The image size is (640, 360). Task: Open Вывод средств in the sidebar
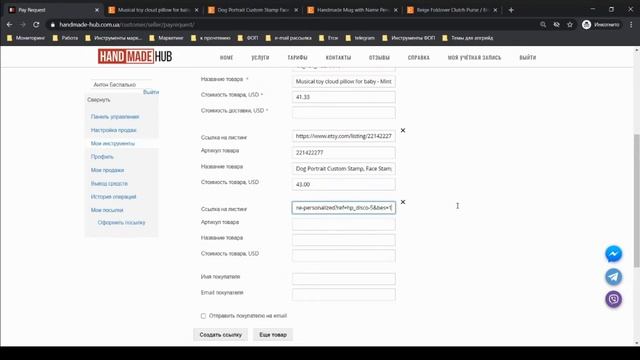[109, 184]
